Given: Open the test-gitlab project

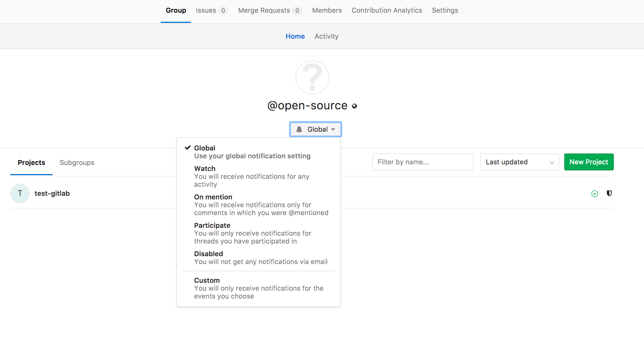Looking at the screenshot, I should [x=52, y=193].
